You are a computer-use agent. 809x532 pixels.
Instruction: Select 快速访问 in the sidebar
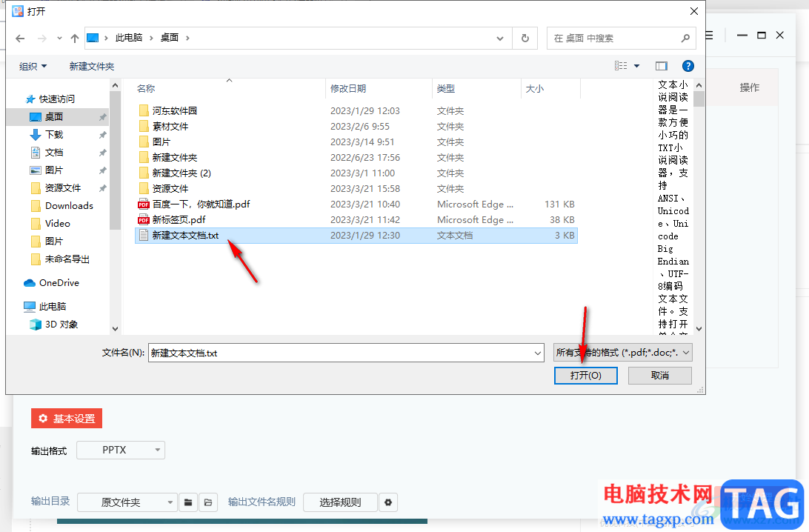point(58,99)
